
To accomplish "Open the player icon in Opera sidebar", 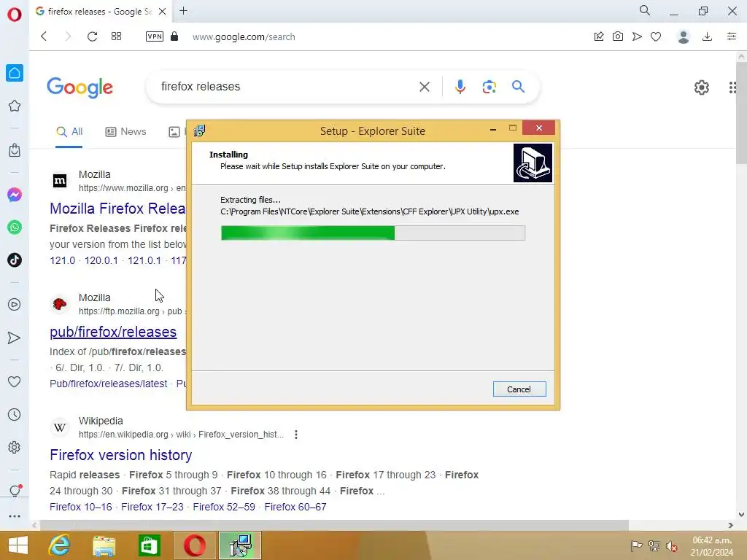I will click(x=15, y=305).
